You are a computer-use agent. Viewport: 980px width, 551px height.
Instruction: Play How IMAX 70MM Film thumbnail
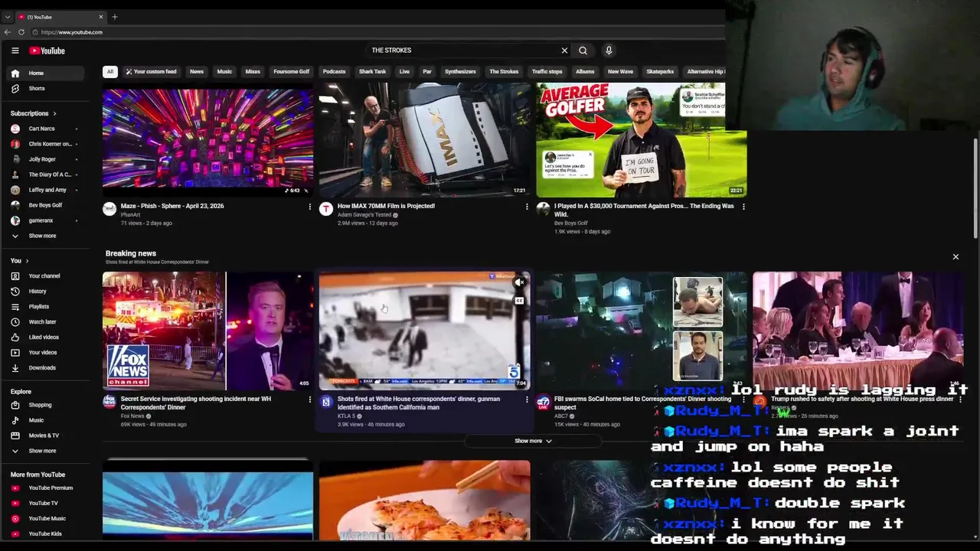tap(425, 140)
